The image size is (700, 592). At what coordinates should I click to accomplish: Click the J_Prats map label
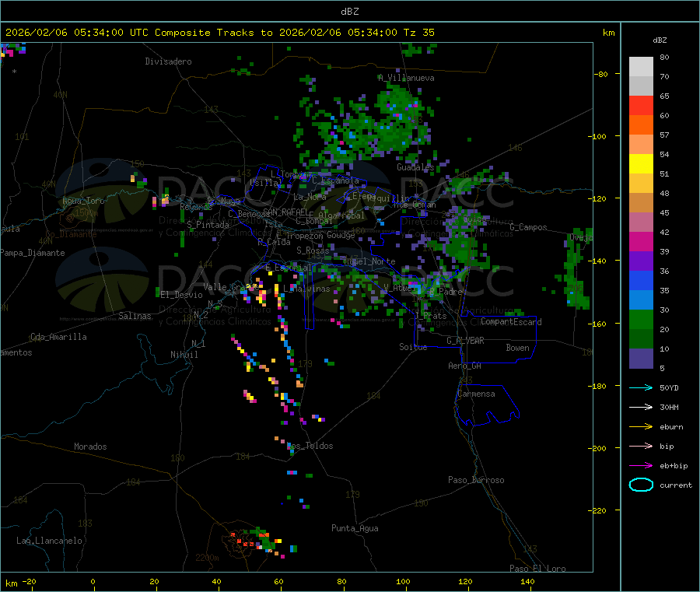[429, 316]
